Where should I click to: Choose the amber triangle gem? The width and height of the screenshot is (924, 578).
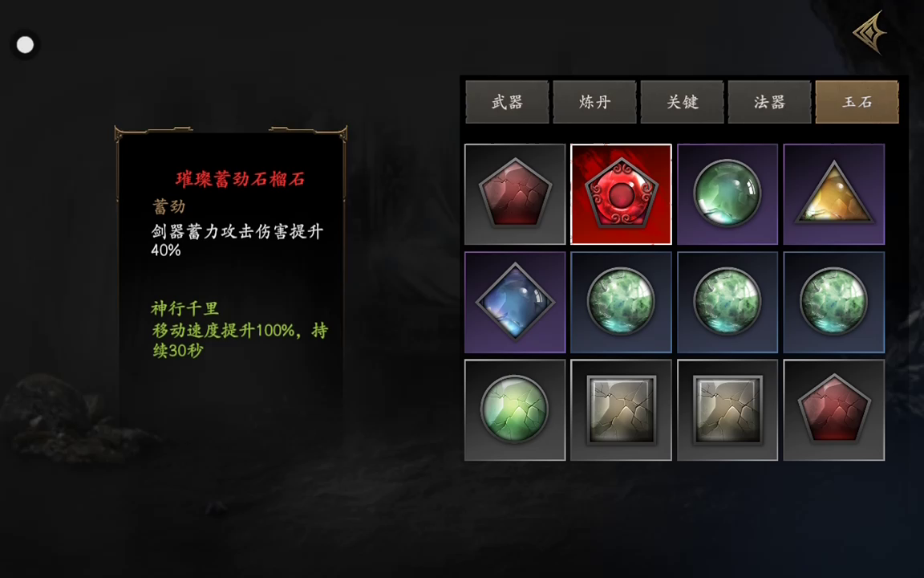[x=834, y=194]
